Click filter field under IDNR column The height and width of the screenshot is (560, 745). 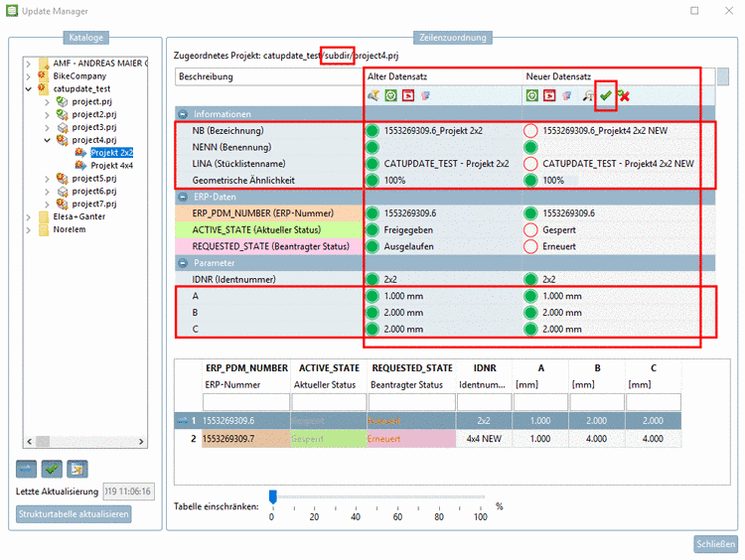[x=484, y=402]
